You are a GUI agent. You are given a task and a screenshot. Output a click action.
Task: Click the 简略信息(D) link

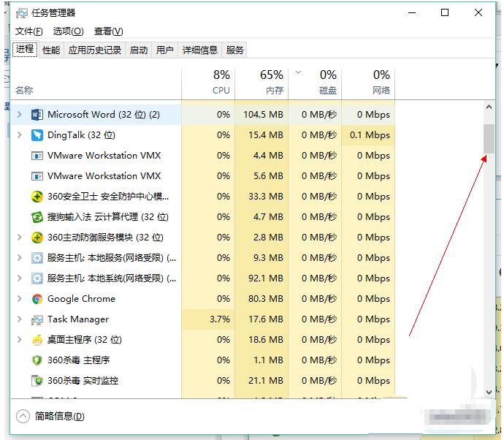[x=60, y=417]
